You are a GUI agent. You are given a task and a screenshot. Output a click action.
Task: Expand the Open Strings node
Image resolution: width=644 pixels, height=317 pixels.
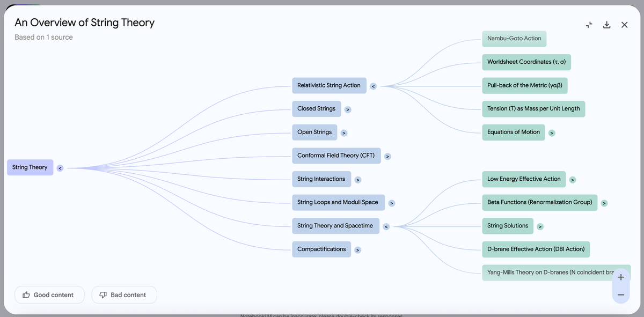(344, 132)
